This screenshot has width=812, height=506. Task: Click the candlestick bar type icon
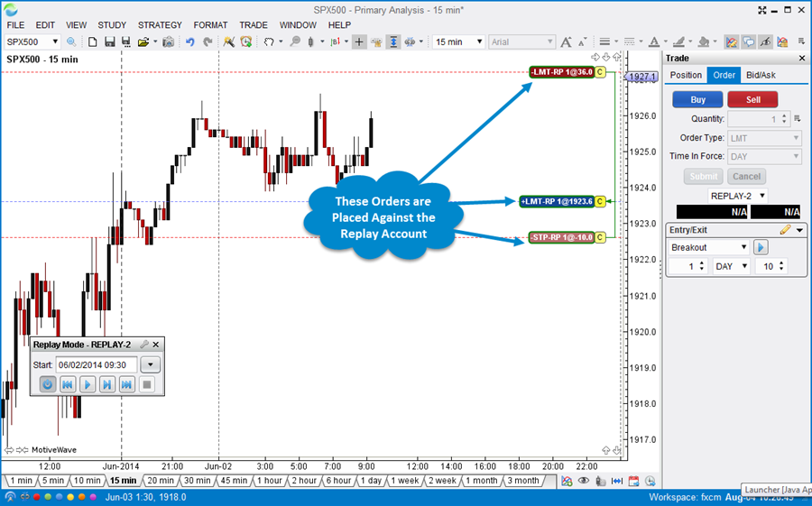310,42
